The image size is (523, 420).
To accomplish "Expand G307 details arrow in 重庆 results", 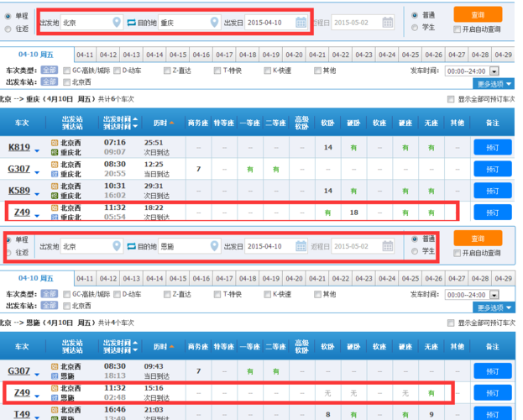I will click(x=37, y=172).
